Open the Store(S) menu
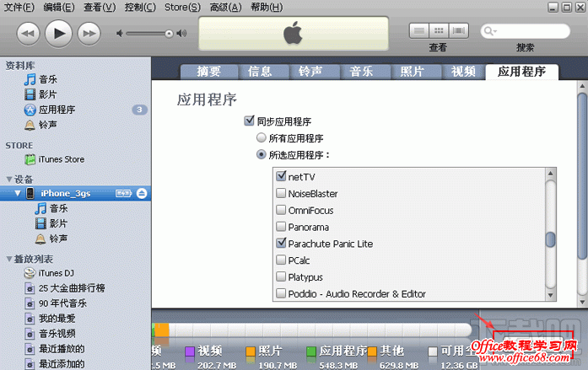 click(x=182, y=7)
